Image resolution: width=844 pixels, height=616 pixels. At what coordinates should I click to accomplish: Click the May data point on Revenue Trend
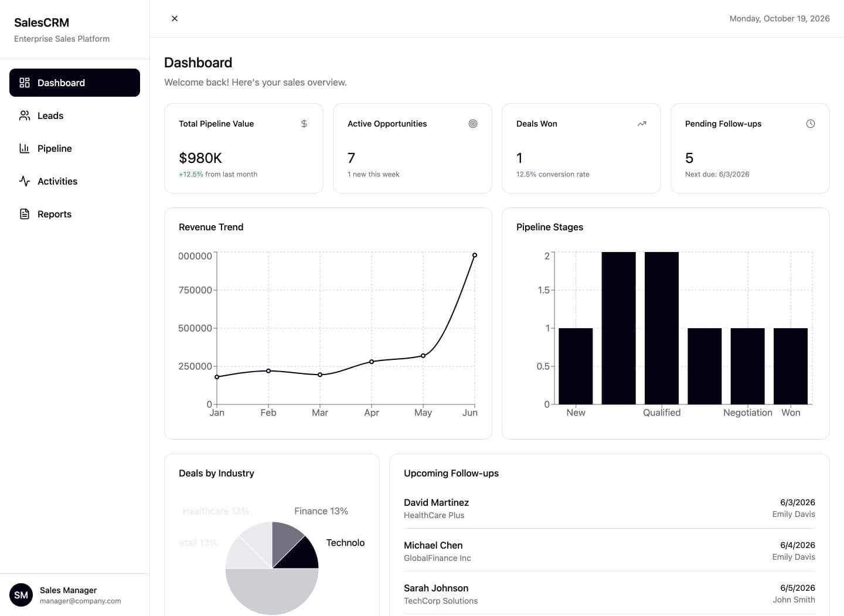coord(423,356)
